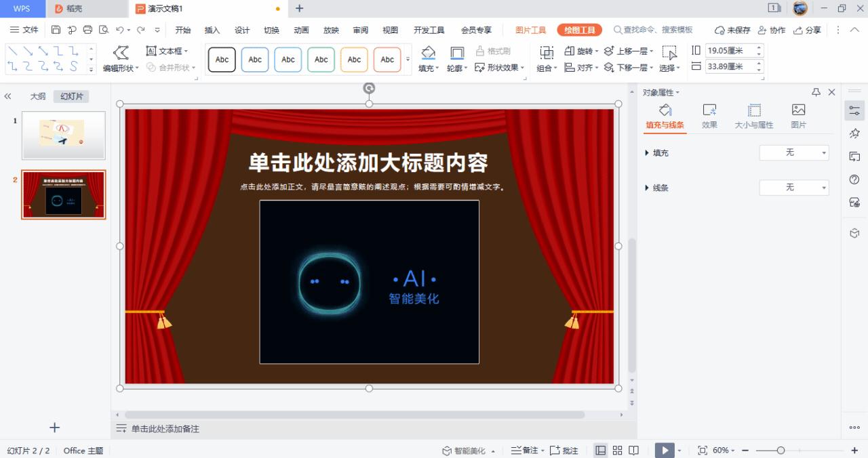Click the 智能美化 (Smart Beautify) button
Viewport: 868px width, 458px height.
468,450
